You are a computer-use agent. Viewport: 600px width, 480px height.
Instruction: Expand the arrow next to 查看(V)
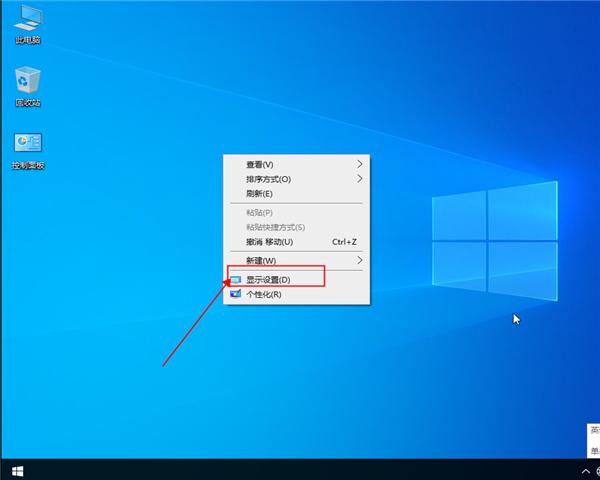coord(359,164)
